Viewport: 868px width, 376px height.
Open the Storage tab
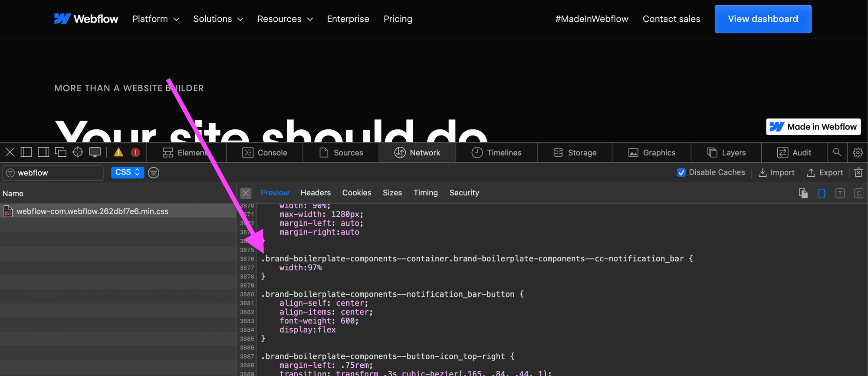(575, 152)
